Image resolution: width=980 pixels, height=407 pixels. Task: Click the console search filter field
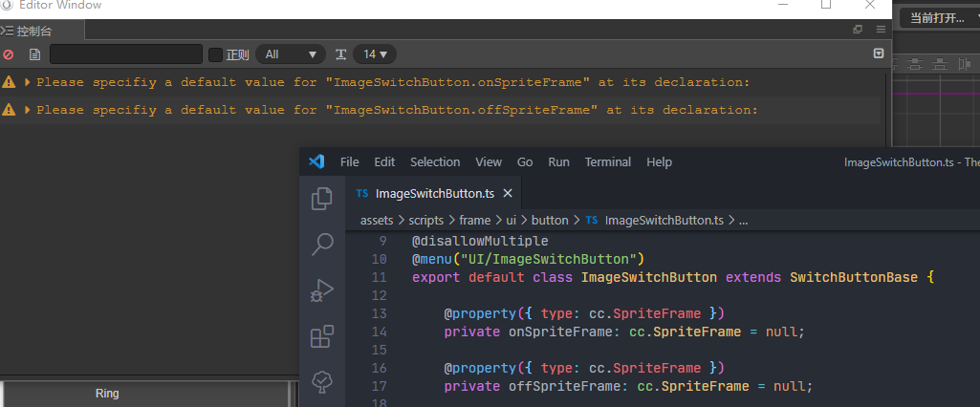(x=125, y=54)
